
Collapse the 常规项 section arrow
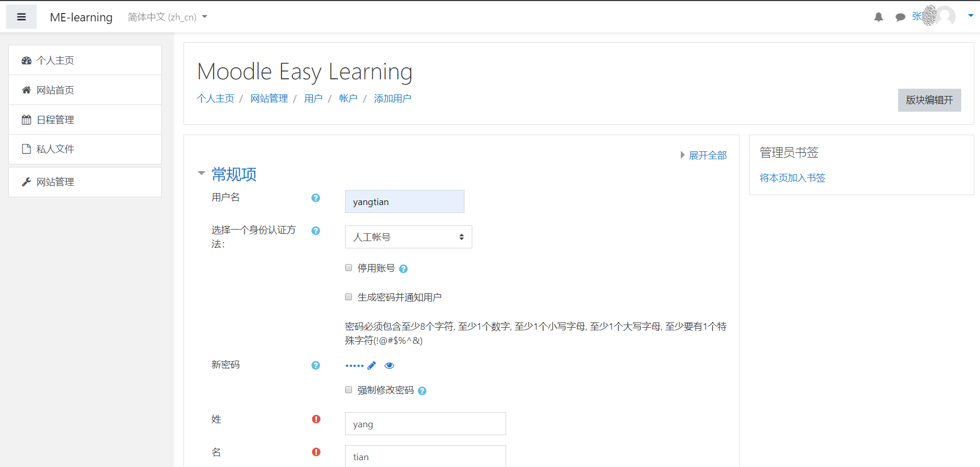pos(201,173)
